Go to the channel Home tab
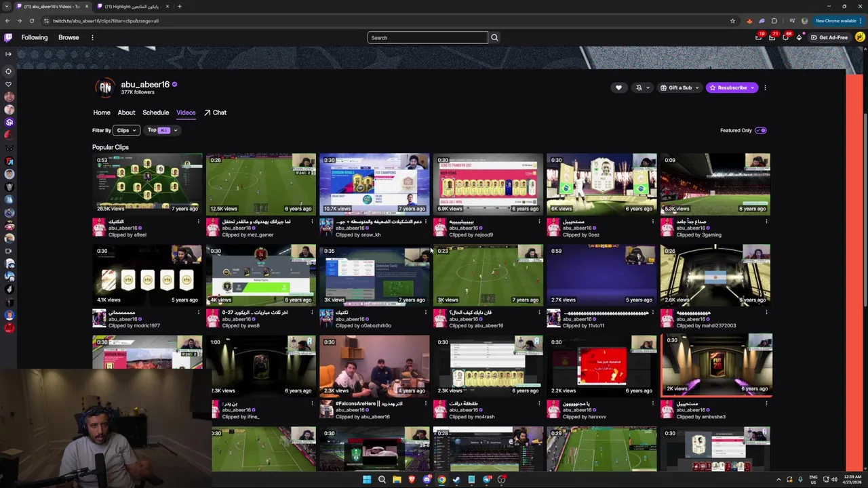This screenshot has height=488, width=868. [x=102, y=113]
